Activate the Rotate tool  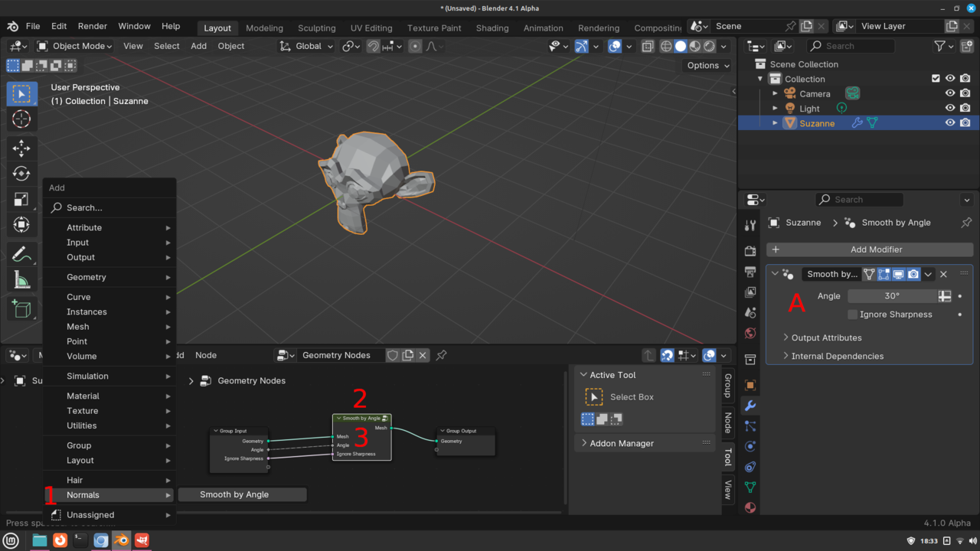tap(21, 174)
